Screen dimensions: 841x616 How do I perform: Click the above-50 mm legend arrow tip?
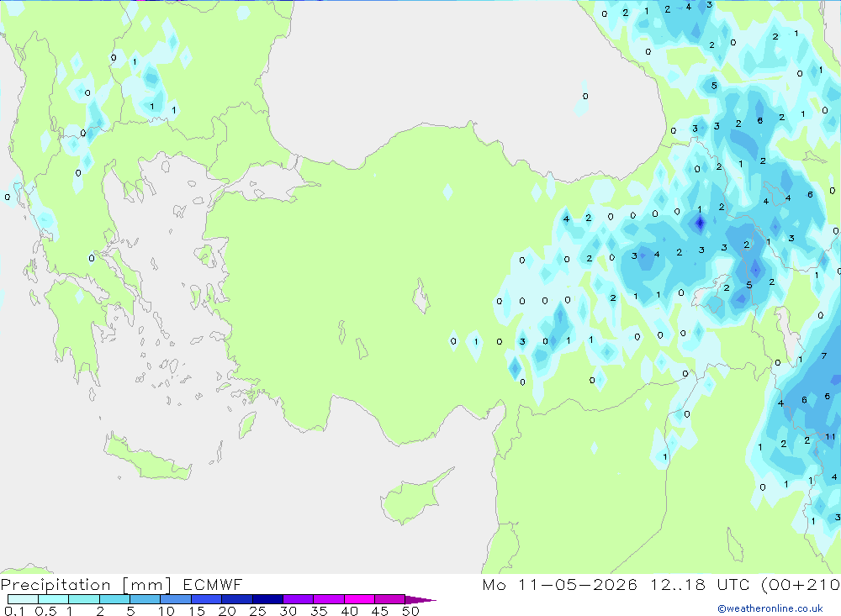[420, 600]
